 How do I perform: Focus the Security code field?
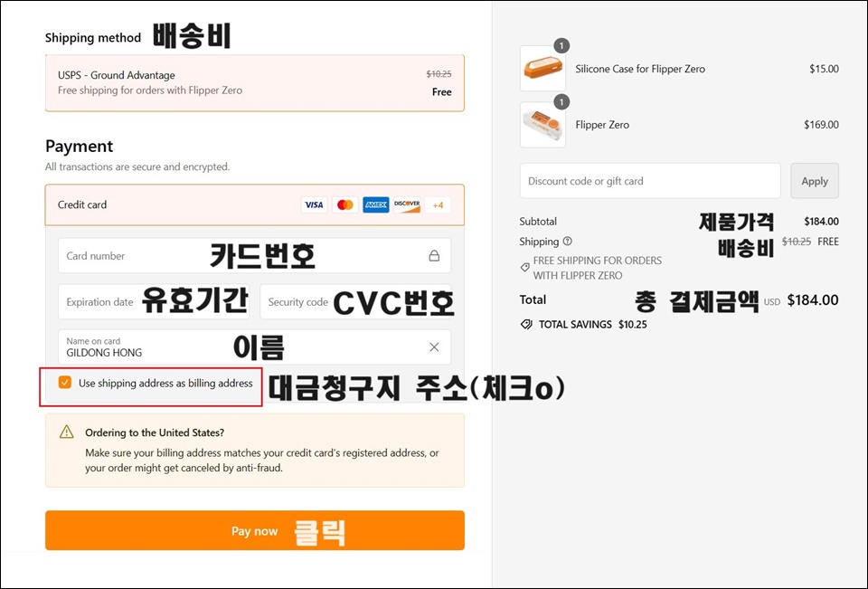[x=355, y=301]
